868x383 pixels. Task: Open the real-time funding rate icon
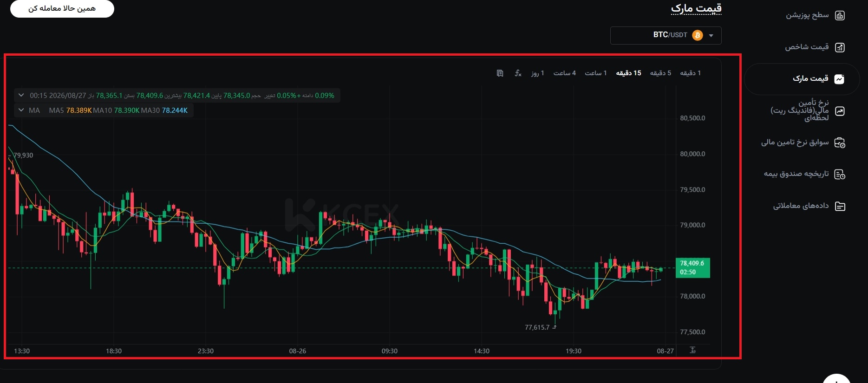(x=840, y=111)
